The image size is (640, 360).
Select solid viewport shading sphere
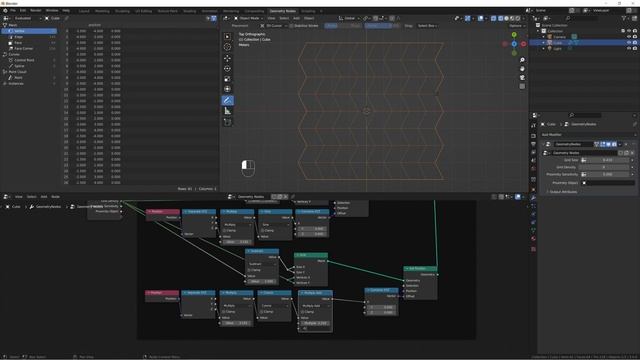click(x=506, y=18)
